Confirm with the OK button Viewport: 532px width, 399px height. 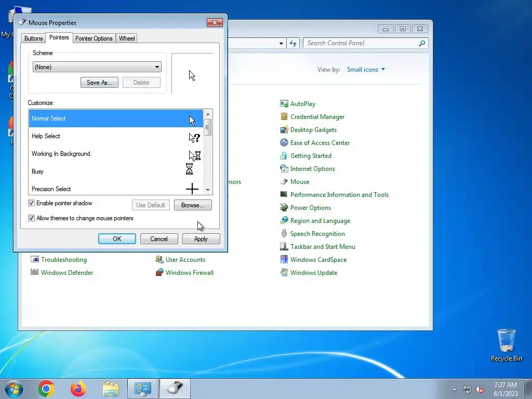[117, 239]
